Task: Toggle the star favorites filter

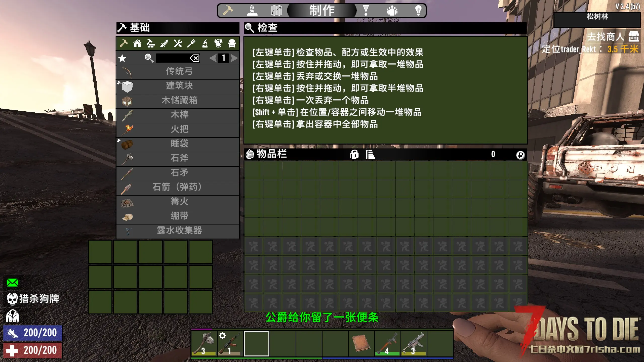Action: (x=123, y=58)
